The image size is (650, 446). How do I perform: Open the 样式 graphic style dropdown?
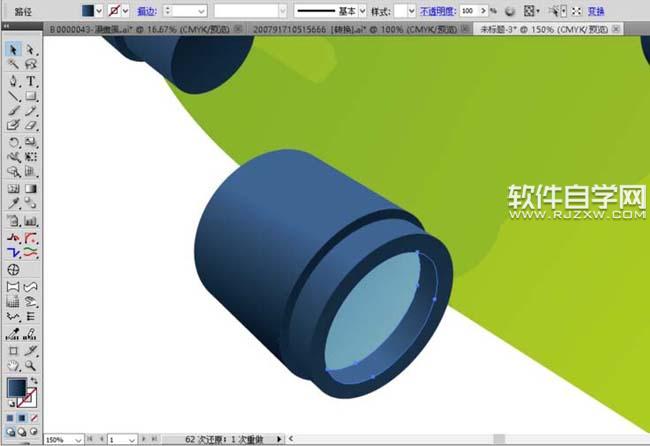point(411,11)
